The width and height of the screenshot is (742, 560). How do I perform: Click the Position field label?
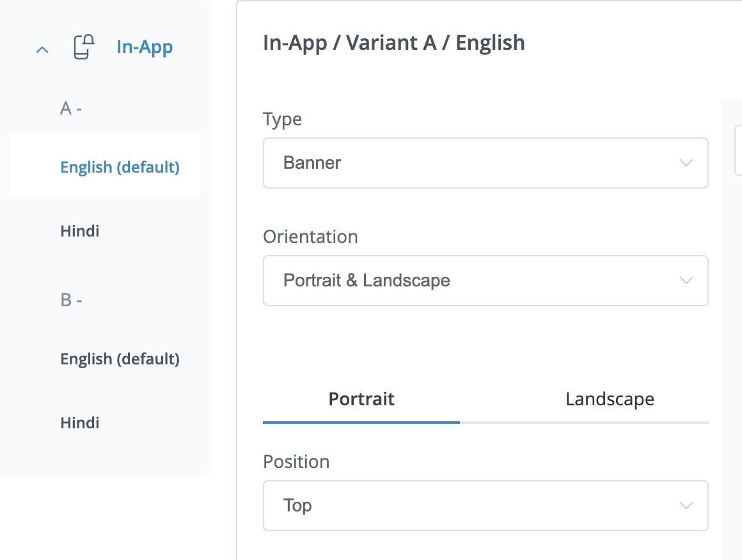tap(296, 462)
